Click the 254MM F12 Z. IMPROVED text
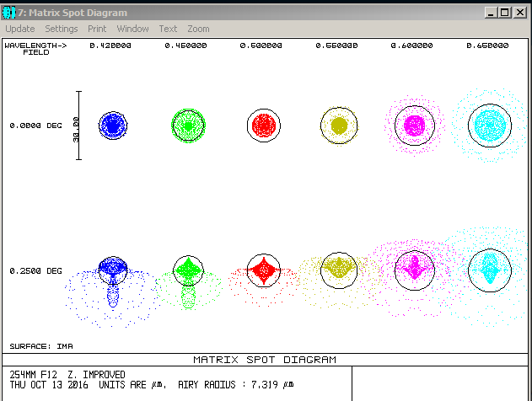This screenshot has height=401, width=532. [x=67, y=375]
